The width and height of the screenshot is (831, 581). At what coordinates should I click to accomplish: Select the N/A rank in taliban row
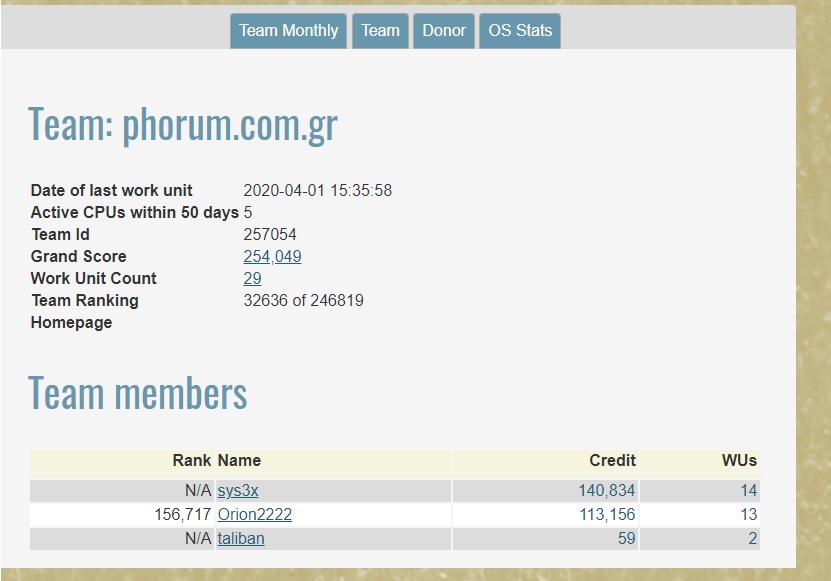click(x=198, y=538)
